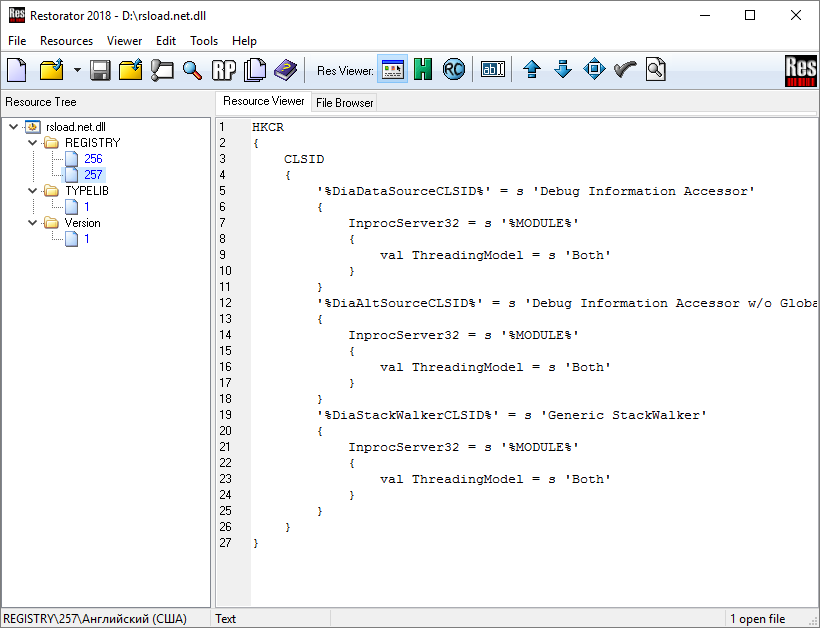The width and height of the screenshot is (820, 628).
Task: Open the Edit menu
Action: [x=166, y=41]
